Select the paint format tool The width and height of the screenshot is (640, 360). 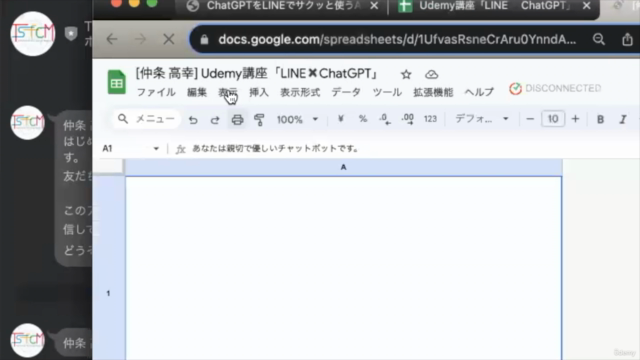pyautogui.click(x=259, y=120)
